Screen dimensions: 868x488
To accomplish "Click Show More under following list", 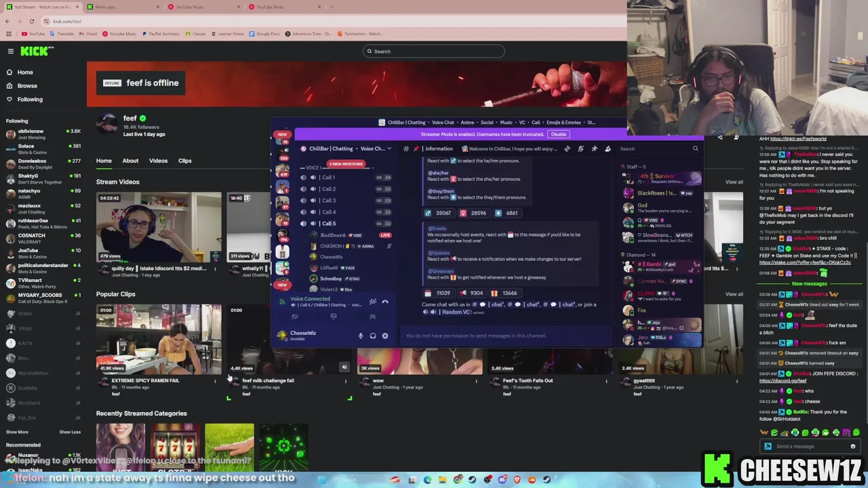I will (17, 432).
